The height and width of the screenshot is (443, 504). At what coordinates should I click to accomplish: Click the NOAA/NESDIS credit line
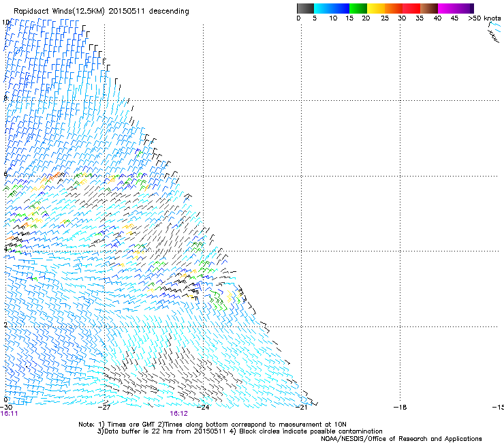(x=401, y=439)
